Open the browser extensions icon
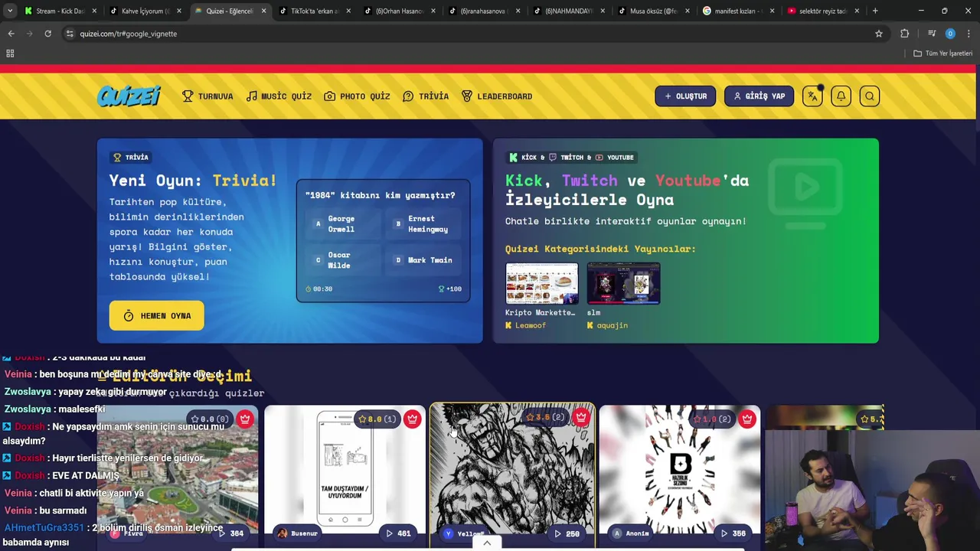The width and height of the screenshot is (980, 551). 904,34
